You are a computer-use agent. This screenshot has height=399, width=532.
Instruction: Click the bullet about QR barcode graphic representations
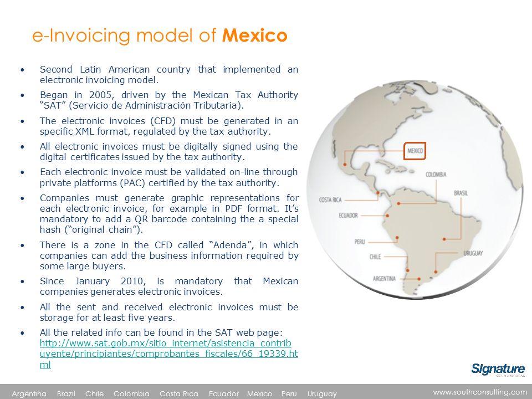(169, 214)
